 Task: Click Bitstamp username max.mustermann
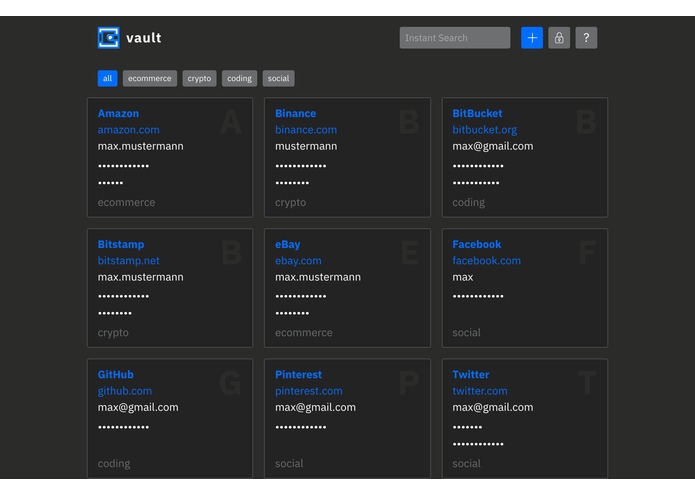[141, 277]
